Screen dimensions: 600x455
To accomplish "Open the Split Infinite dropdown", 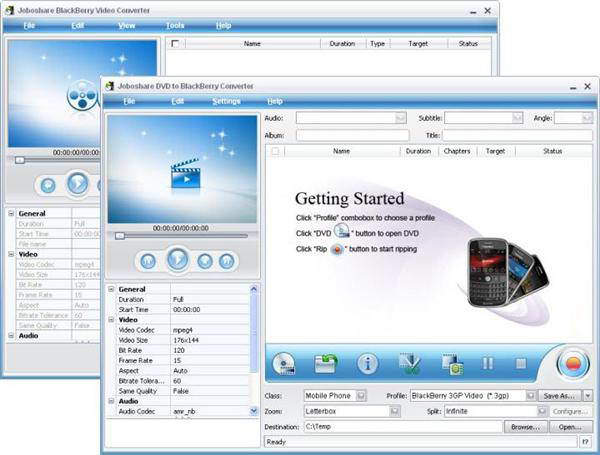I will click(x=542, y=411).
